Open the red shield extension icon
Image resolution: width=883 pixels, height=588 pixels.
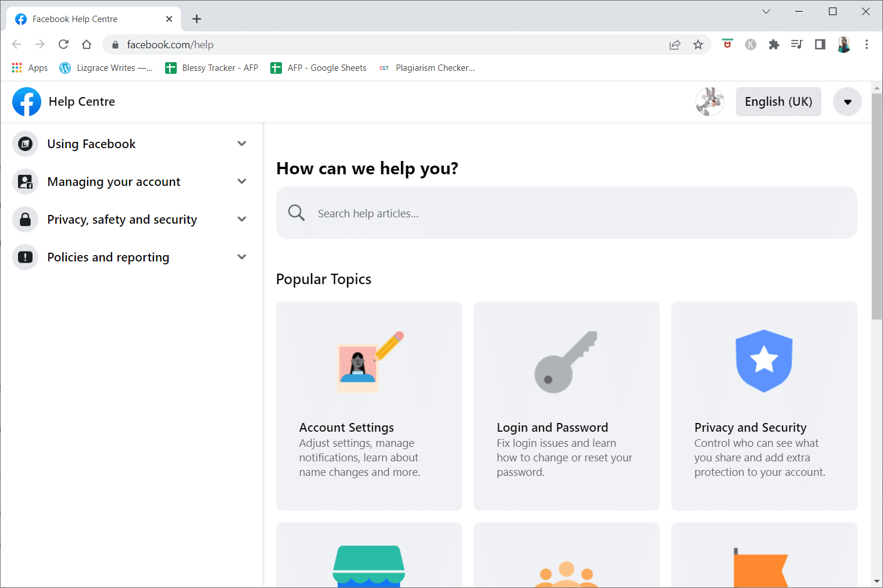click(x=727, y=44)
